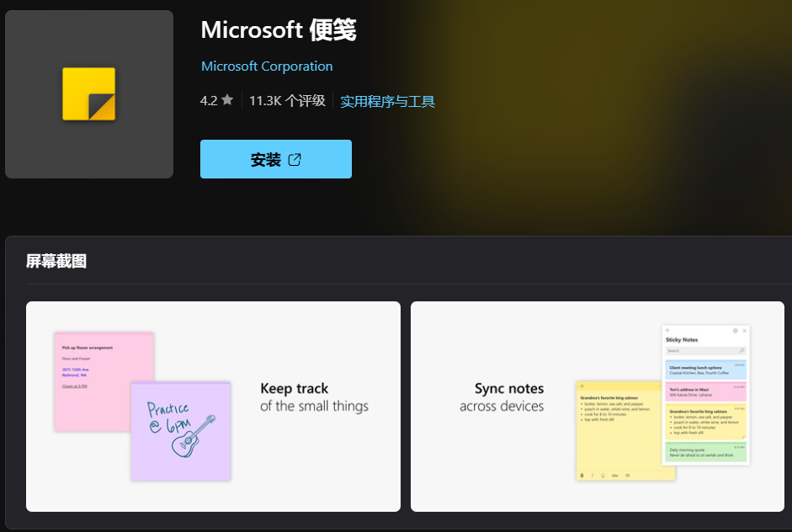Click the 11.3K 个评级 ratings count
The height and width of the screenshot is (532, 792).
(x=287, y=100)
